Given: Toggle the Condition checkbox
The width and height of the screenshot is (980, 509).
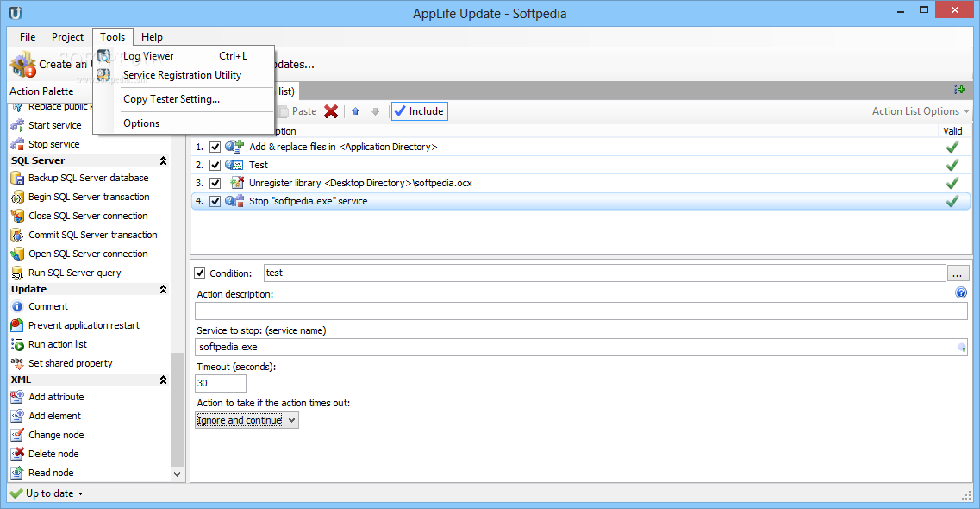Looking at the screenshot, I should [x=200, y=273].
